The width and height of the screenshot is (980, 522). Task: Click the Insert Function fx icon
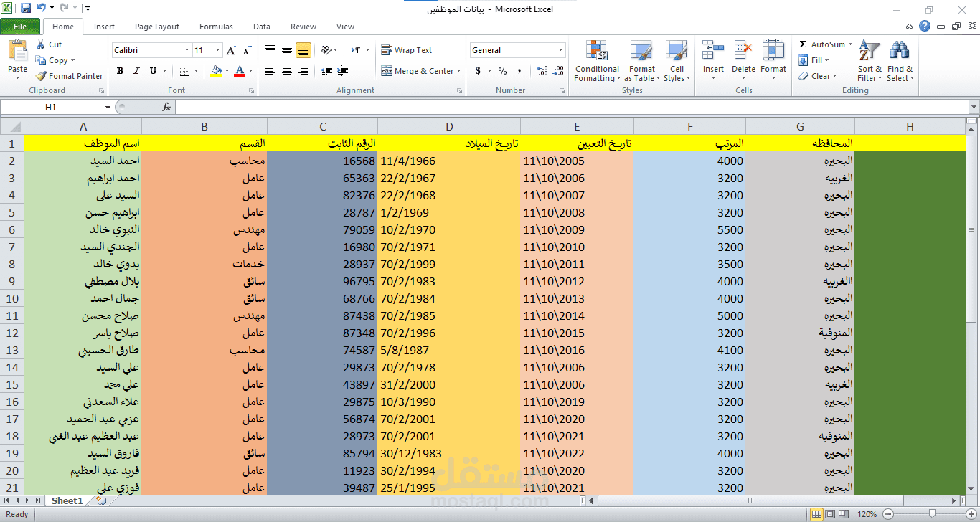coord(166,107)
